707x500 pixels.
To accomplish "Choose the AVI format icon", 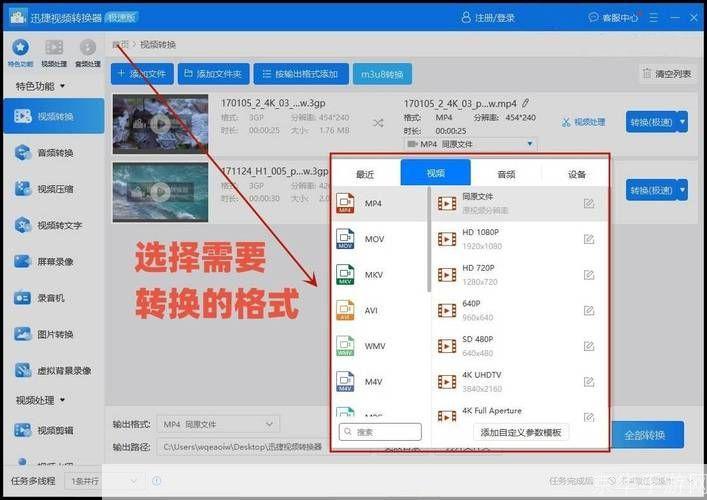I will coord(345,309).
